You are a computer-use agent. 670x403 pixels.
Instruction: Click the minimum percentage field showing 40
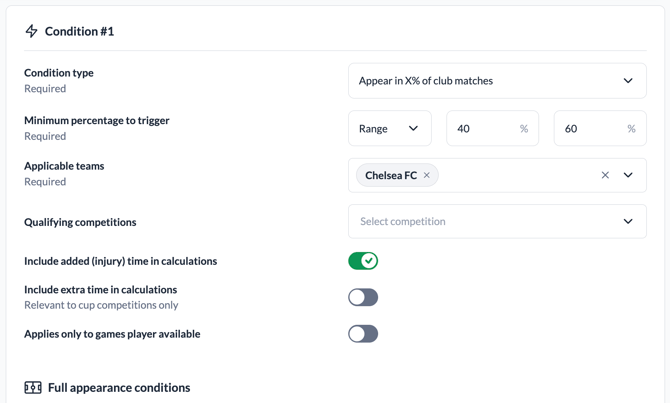481,129
